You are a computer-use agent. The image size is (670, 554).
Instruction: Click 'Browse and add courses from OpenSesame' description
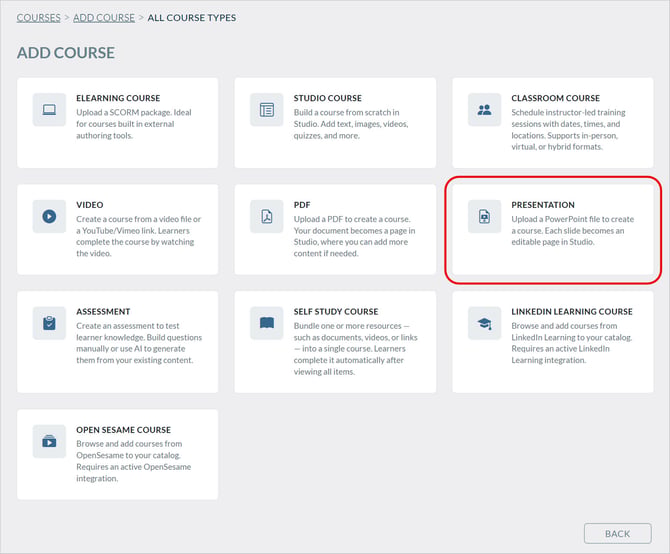click(134, 461)
